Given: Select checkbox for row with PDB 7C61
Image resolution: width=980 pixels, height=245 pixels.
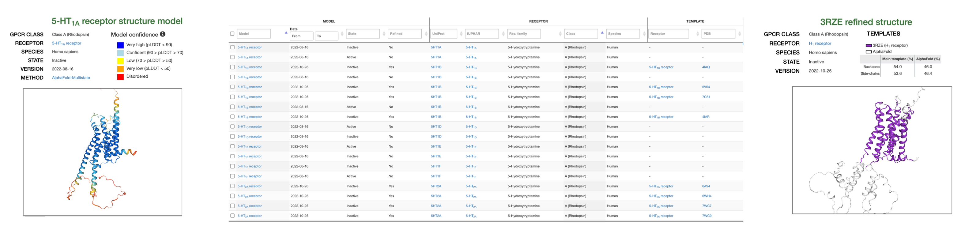Looking at the screenshot, I should click(232, 97).
